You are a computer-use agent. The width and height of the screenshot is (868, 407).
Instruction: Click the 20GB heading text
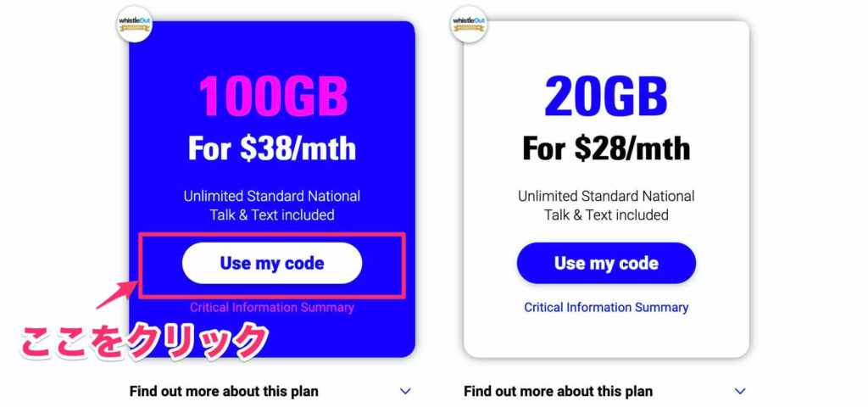tap(606, 95)
